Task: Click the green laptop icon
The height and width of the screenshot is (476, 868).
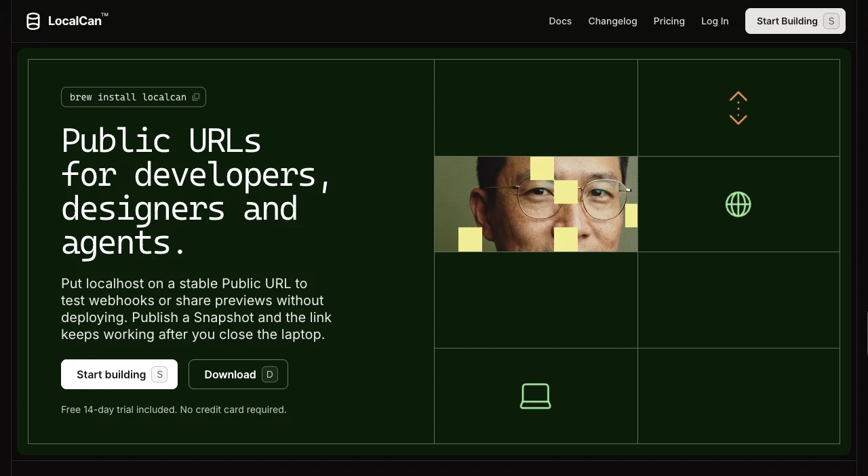Action: tap(536, 396)
